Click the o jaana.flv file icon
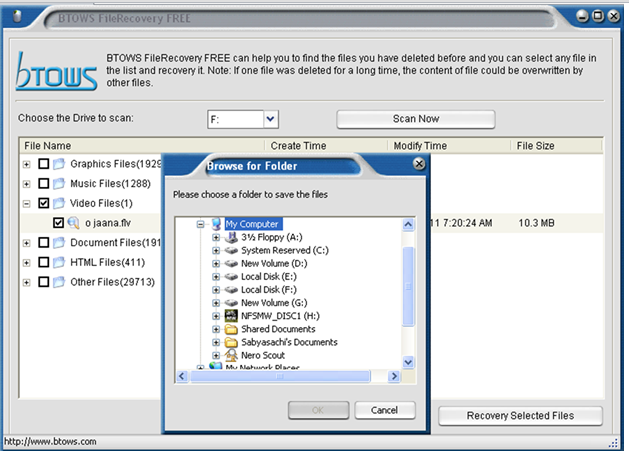This screenshot has height=454, width=629. tap(73, 223)
